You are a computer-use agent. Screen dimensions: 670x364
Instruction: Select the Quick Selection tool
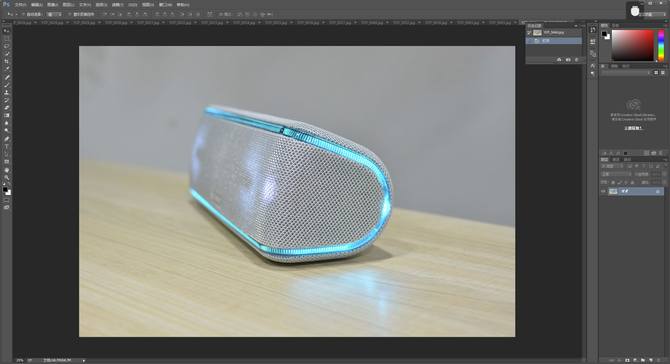coord(6,54)
